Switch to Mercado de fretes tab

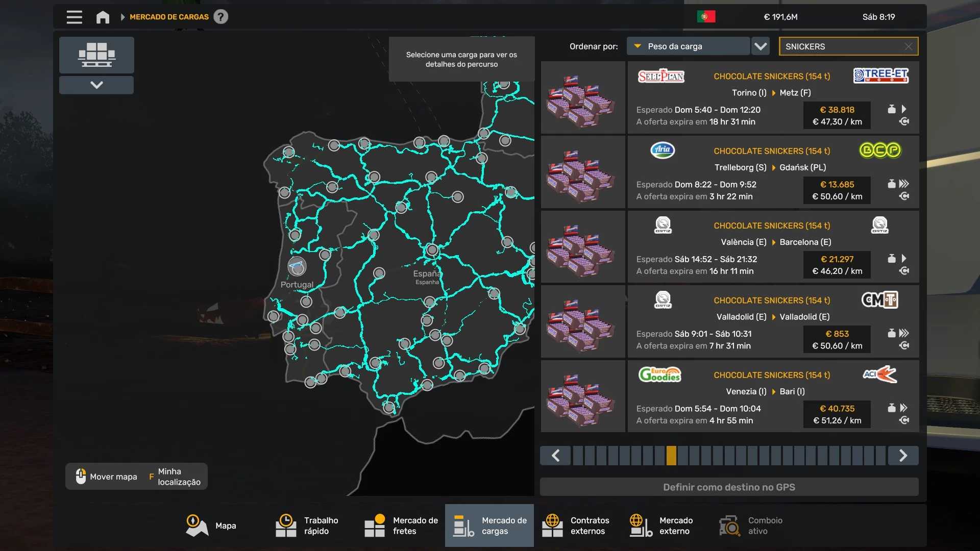pyautogui.click(x=401, y=525)
